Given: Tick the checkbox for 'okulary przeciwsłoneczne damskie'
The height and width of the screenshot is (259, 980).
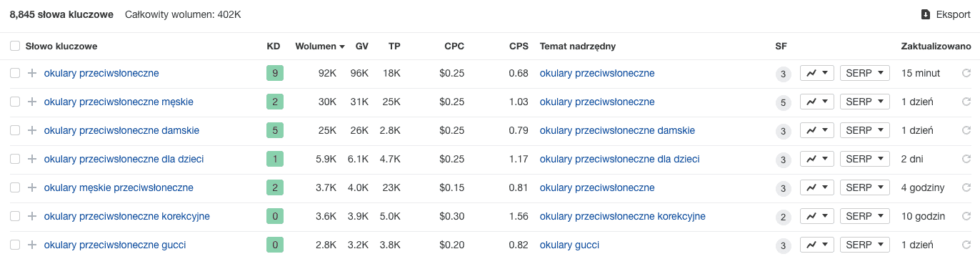Looking at the screenshot, I should tap(15, 130).
